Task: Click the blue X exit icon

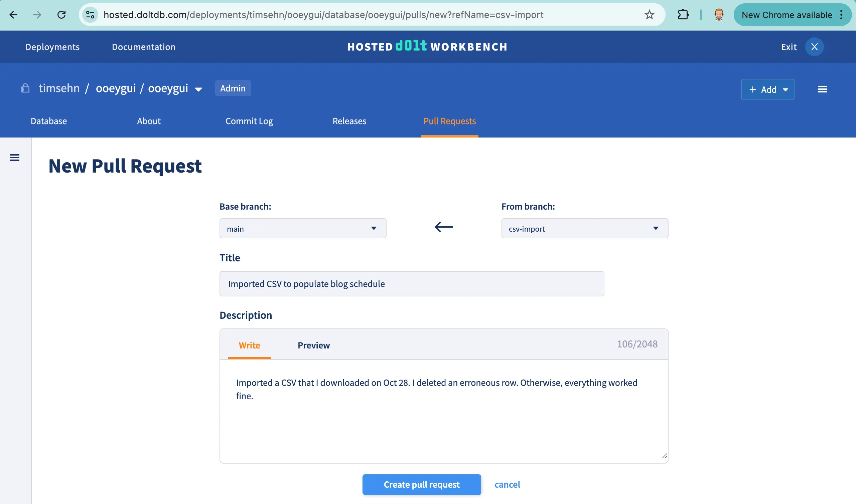Action: tap(814, 47)
